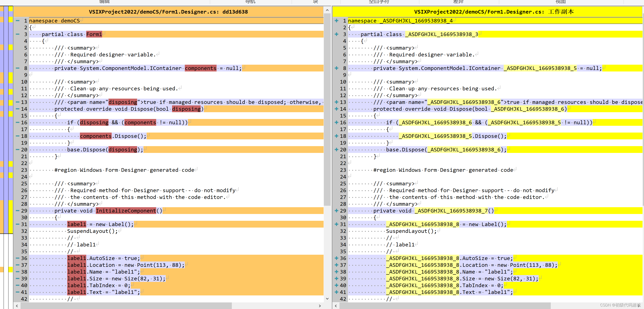This screenshot has width=644, height=309.
Task: Click left pane horizontal scrollbar's left arrow
Action: (17, 306)
